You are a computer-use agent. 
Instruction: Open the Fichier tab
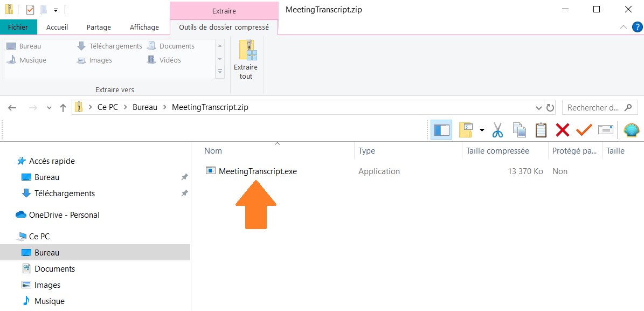click(18, 27)
